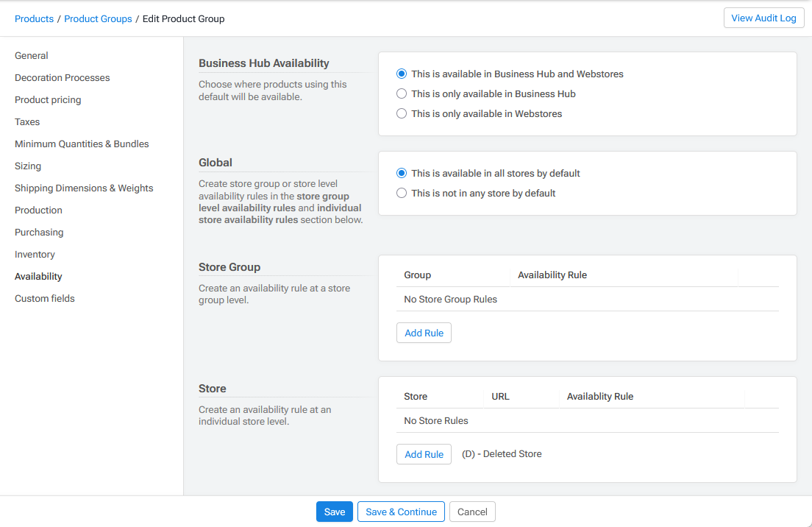Open the Products breadcrumb link
The width and height of the screenshot is (812, 527).
[x=34, y=18]
